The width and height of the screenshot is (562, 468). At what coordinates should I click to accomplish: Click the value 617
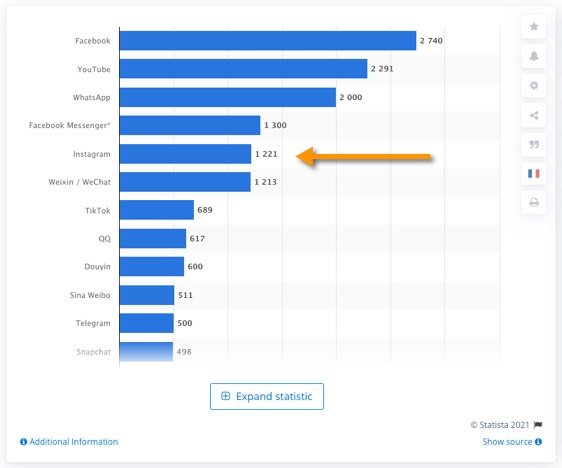click(x=197, y=239)
